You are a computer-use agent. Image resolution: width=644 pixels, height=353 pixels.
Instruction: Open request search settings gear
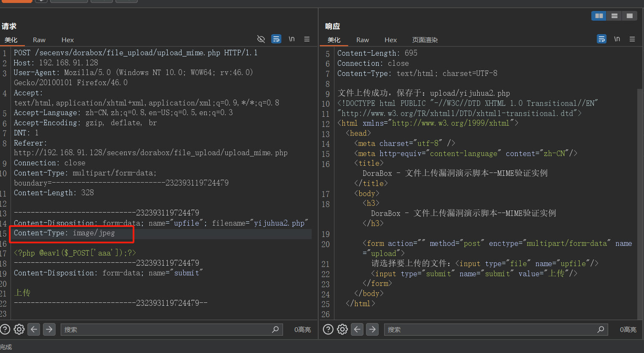tap(19, 329)
